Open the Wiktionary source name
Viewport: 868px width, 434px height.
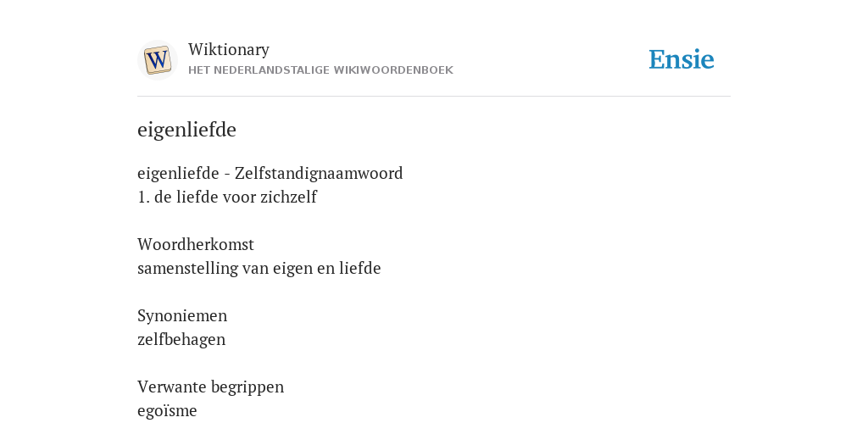[229, 49]
